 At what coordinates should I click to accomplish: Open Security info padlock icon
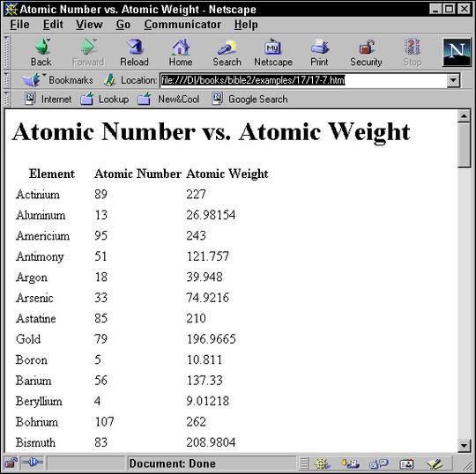(366, 47)
